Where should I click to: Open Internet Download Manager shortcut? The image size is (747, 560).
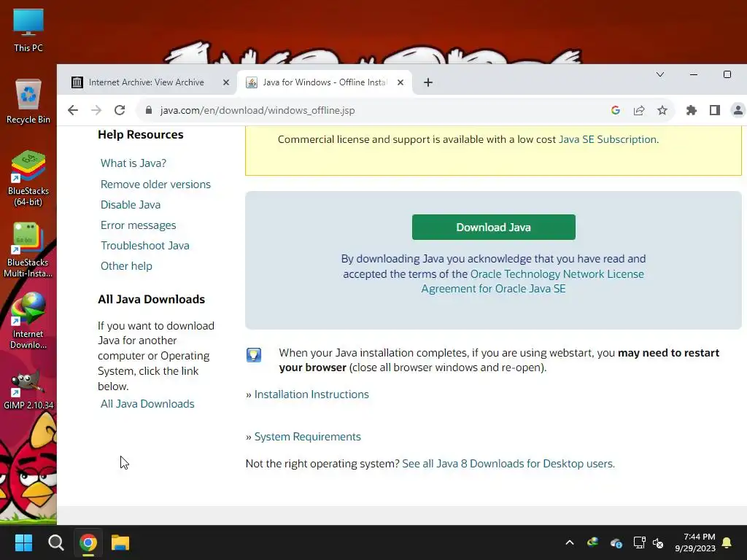pyautogui.click(x=28, y=322)
